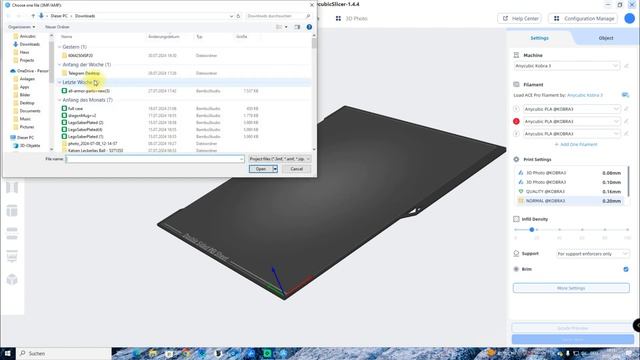
Task: Click the Anycubic Kobra 3 ACE load link
Action: point(585,95)
